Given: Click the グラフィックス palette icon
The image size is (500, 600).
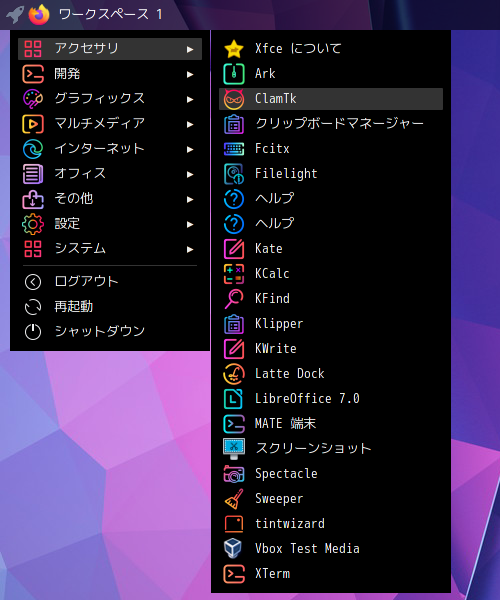Looking at the screenshot, I should coord(33,99).
